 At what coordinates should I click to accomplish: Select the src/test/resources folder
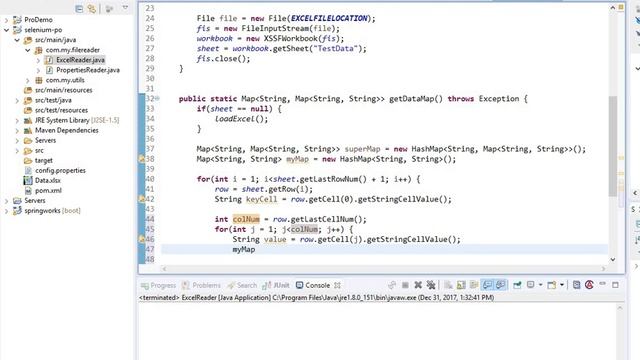(x=61, y=110)
